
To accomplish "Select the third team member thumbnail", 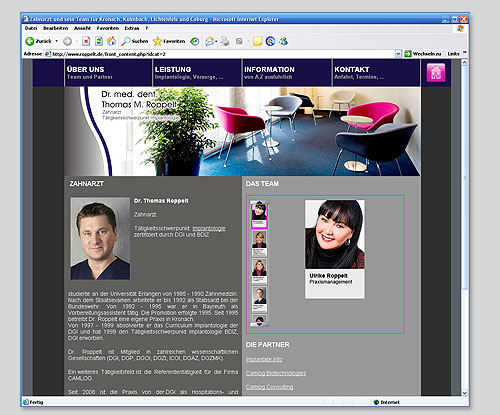I will tap(259, 271).
